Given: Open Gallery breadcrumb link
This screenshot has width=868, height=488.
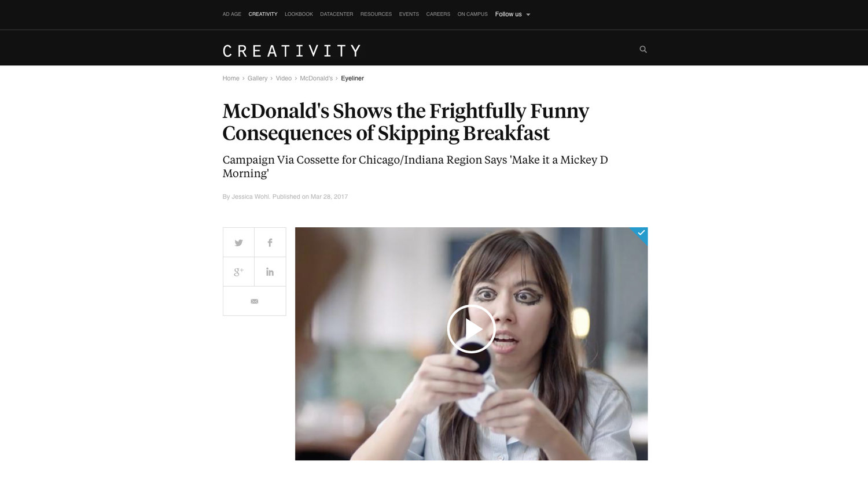Looking at the screenshot, I should [x=258, y=79].
